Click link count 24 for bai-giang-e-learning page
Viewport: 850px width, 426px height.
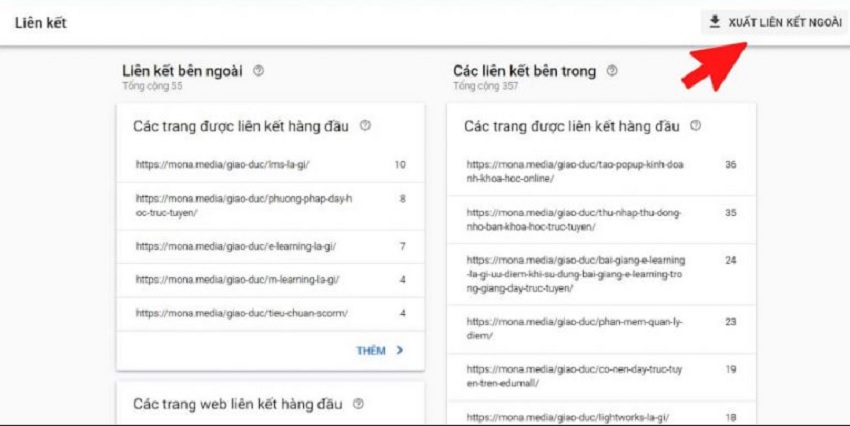tap(731, 261)
